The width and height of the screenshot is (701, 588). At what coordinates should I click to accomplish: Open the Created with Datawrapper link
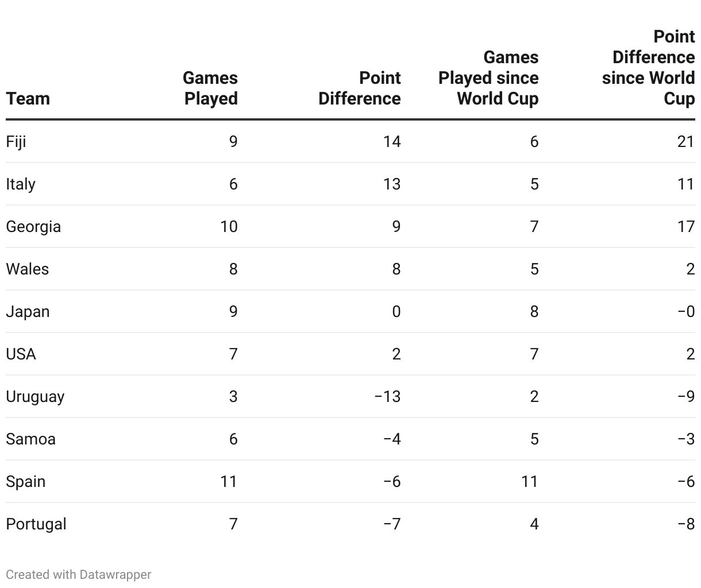(x=79, y=574)
